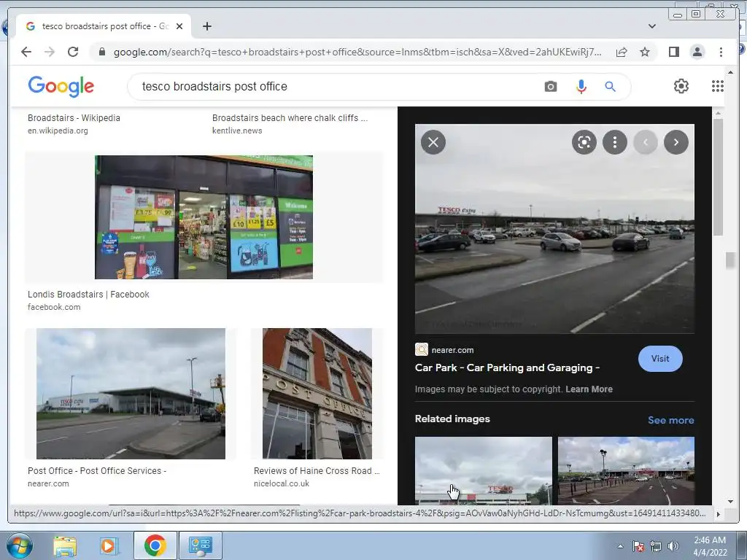Switch to Chrome taskbar button
The height and width of the screenshot is (560, 747).
tap(155, 545)
